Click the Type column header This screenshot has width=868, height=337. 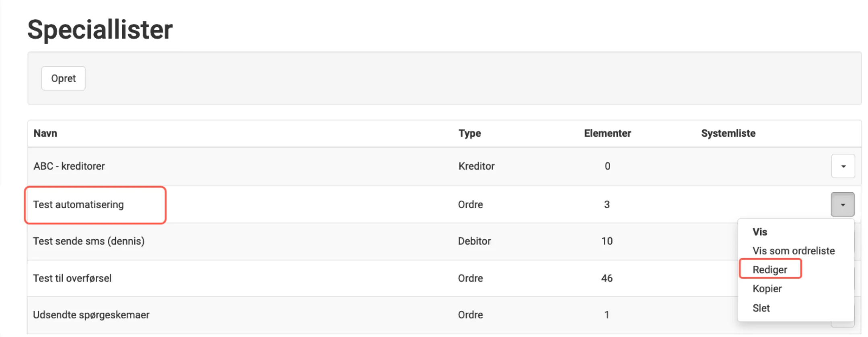pos(469,133)
